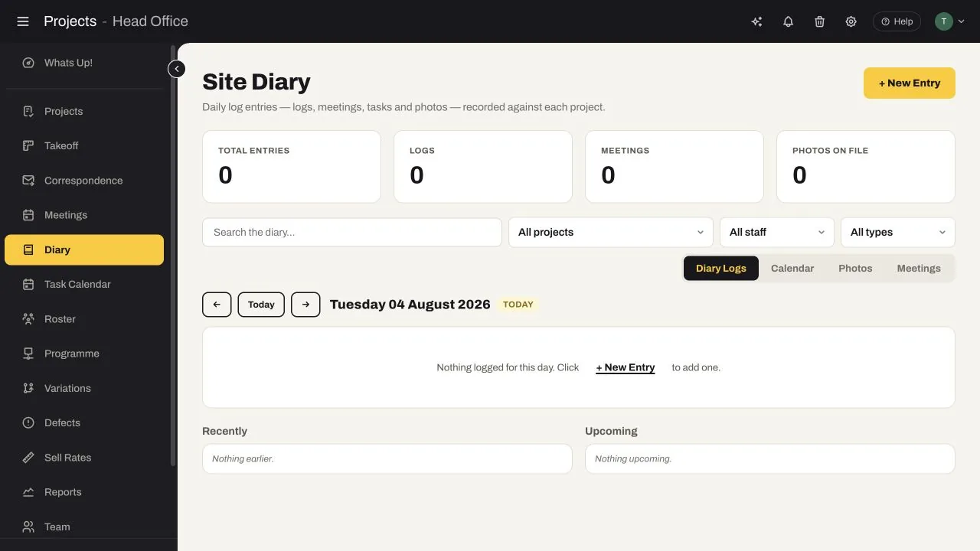Viewport: 980px width, 551px height.
Task: Click the Logs stat card
Action: tap(483, 166)
